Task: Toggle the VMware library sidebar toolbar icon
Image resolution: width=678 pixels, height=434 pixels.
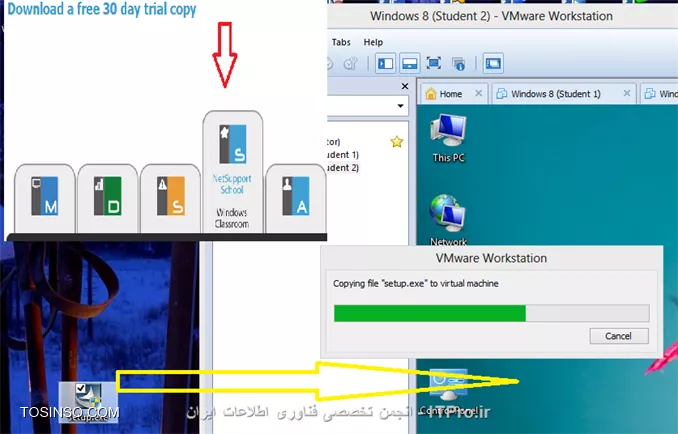Action: coord(385,64)
